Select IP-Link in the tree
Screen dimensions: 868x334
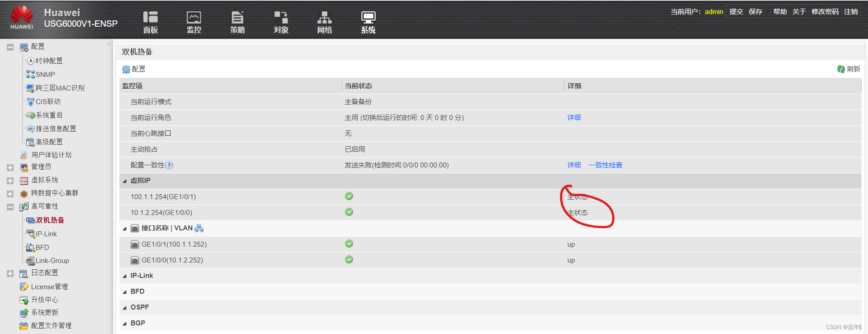tap(46, 234)
